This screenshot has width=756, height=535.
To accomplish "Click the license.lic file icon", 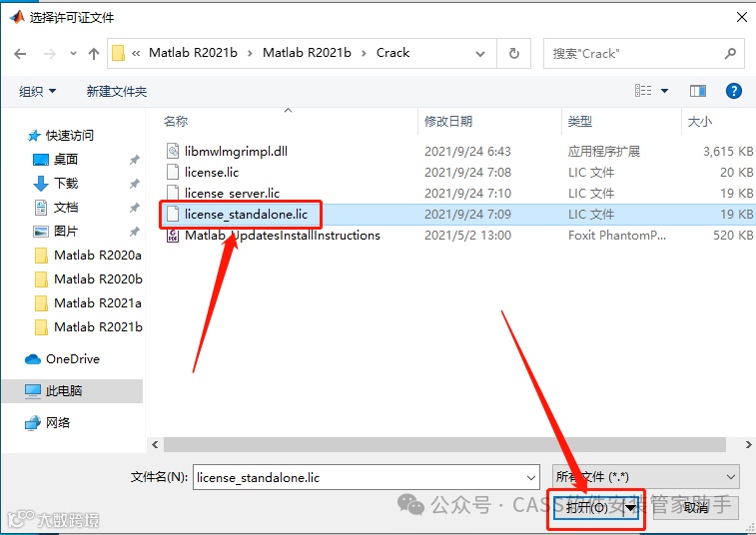I will tap(173, 172).
